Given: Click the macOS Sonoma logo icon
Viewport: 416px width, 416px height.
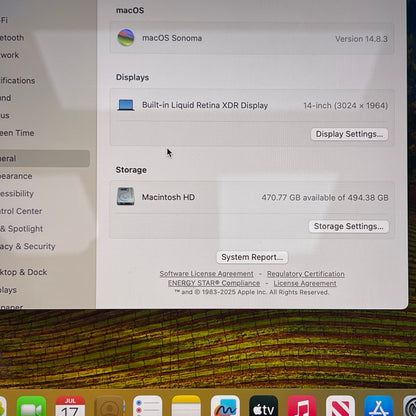Looking at the screenshot, I should 126,37.
